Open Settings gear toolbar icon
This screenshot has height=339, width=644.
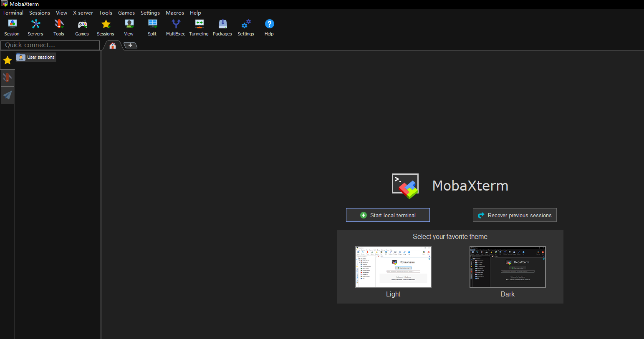tap(246, 28)
